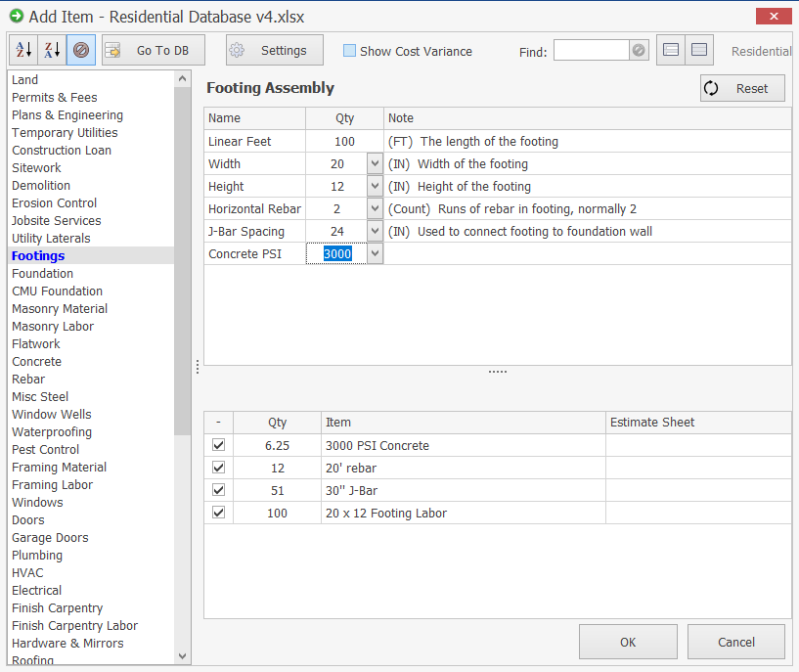Sort categories A to Z
Screen dimensions: 799x672
point(23,50)
